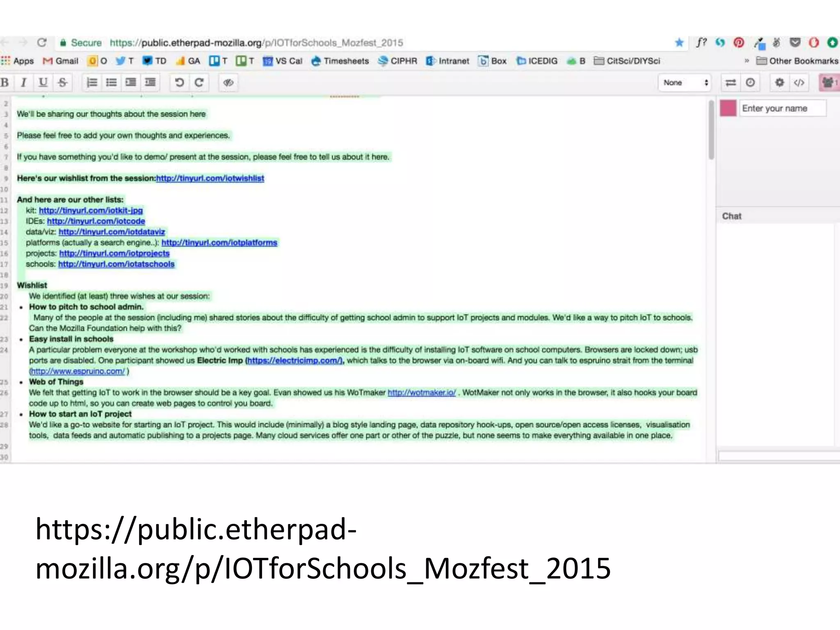Show hidden bookmarks with the chevron

pyautogui.click(x=746, y=61)
